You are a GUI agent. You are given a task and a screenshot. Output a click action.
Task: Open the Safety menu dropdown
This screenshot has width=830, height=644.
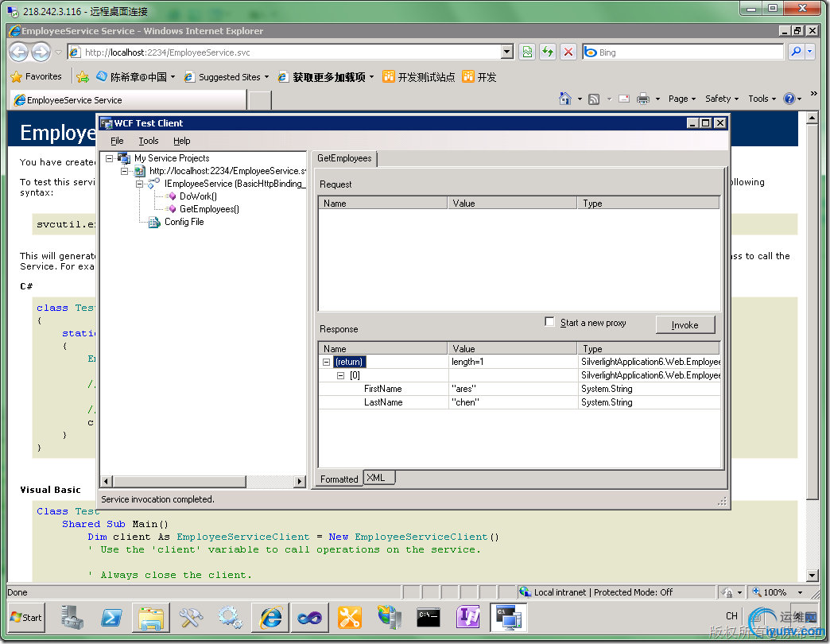(x=722, y=99)
